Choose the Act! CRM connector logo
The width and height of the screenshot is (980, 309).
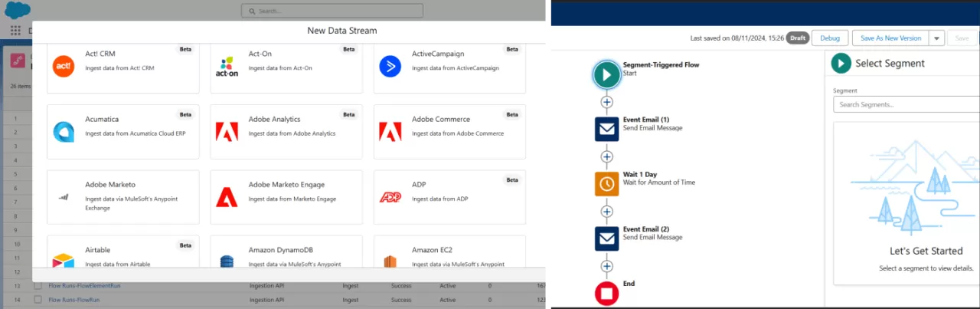point(64,67)
